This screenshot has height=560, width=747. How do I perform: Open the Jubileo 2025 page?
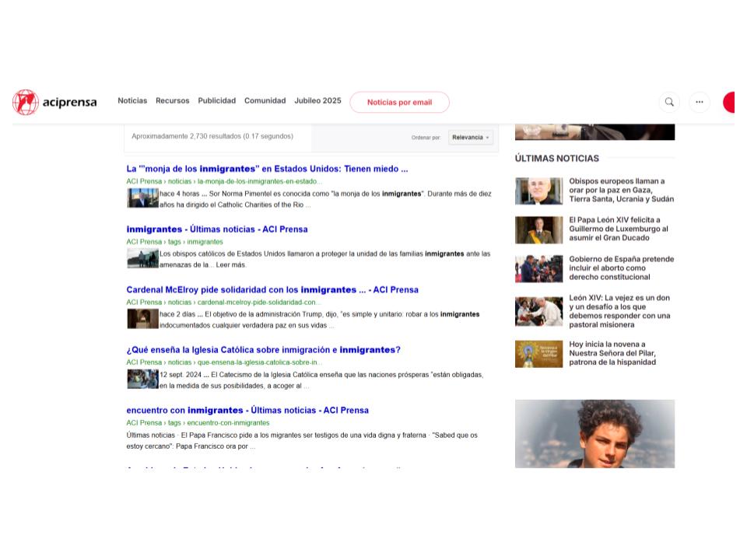tap(317, 101)
